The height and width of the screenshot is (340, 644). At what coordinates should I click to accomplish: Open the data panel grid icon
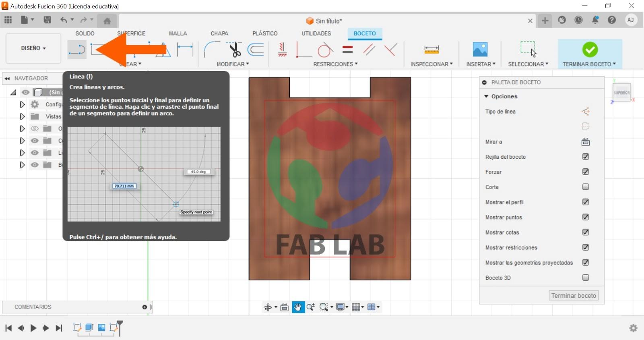[x=8, y=20]
